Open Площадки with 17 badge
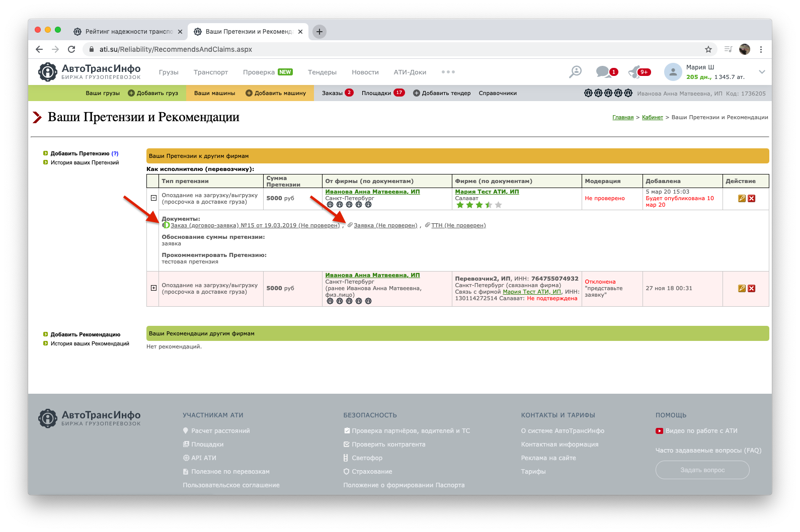 click(383, 93)
